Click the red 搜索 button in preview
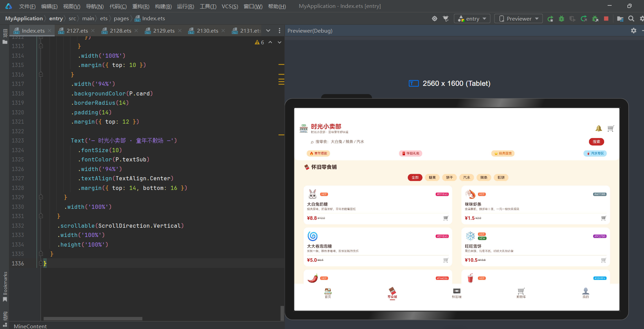The height and width of the screenshot is (329, 644). [x=596, y=141]
